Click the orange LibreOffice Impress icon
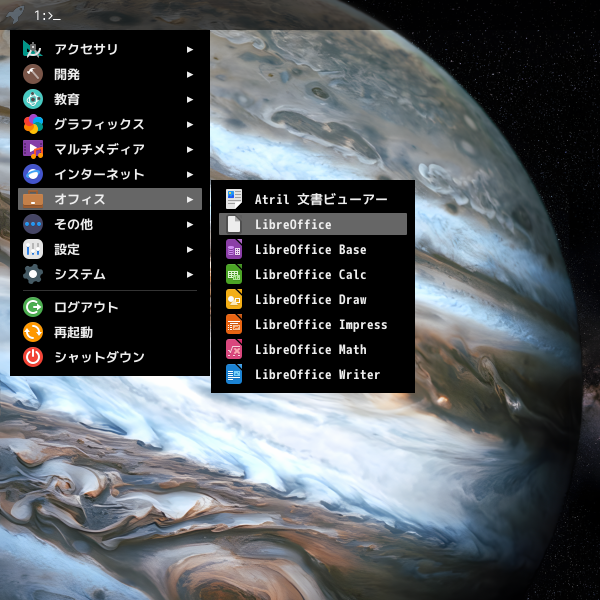The image size is (600, 600). [234, 324]
